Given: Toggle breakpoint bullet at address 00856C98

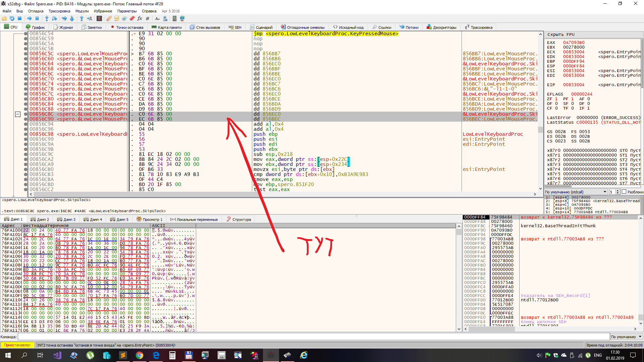Looking at the screenshot, I should point(26,134).
